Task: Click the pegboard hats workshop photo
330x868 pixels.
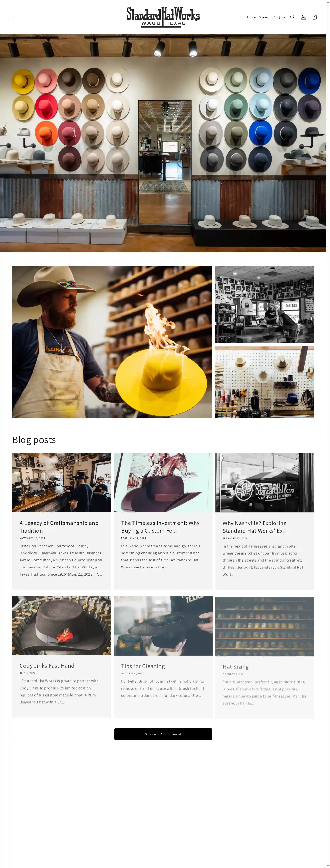Action: pyautogui.click(x=265, y=382)
